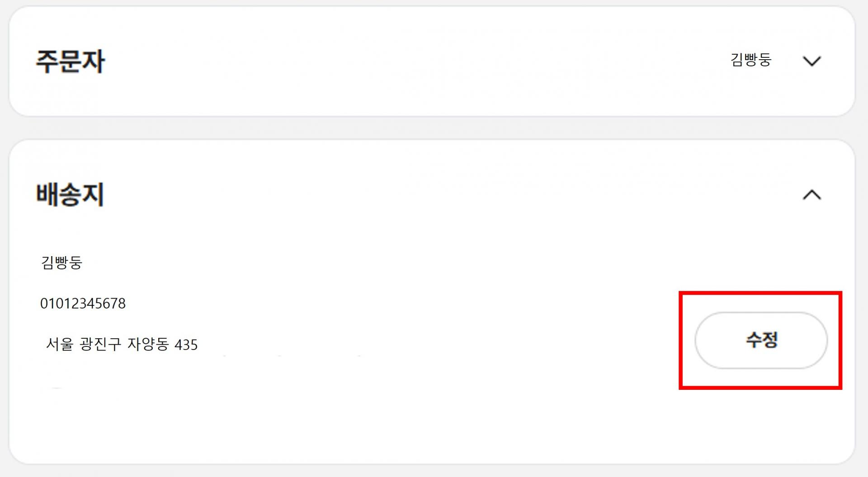Click empty space right of the phone number
The image size is (868, 477).
(362, 304)
